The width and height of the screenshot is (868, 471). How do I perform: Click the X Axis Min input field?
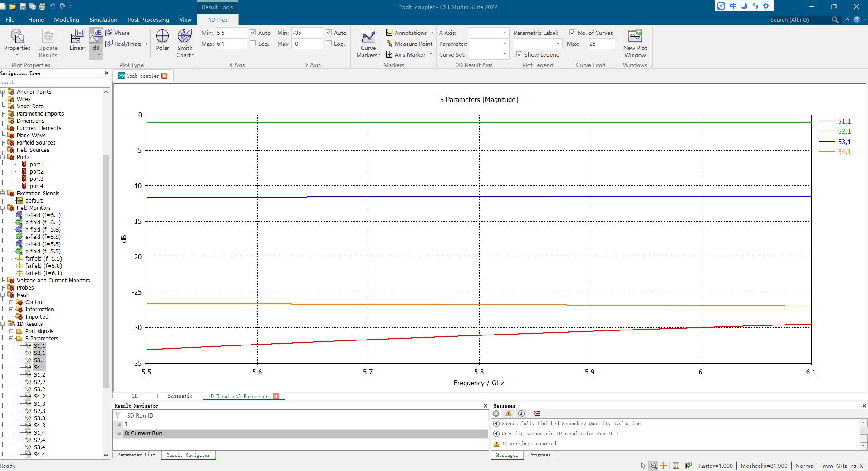tap(231, 33)
